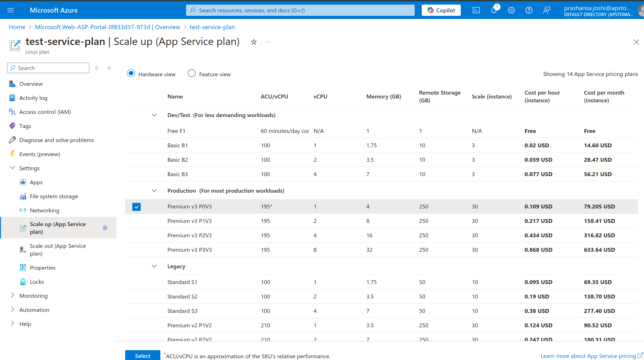Image resolution: width=644 pixels, height=360 pixels.
Task: Open test-service-plan breadcrumb link
Action: tap(212, 27)
